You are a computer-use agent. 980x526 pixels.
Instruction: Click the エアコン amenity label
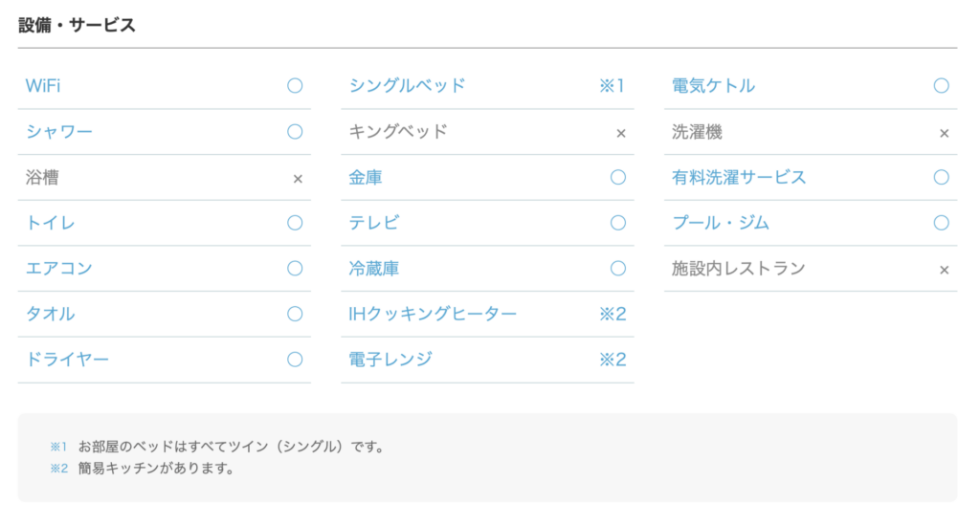[59, 269]
